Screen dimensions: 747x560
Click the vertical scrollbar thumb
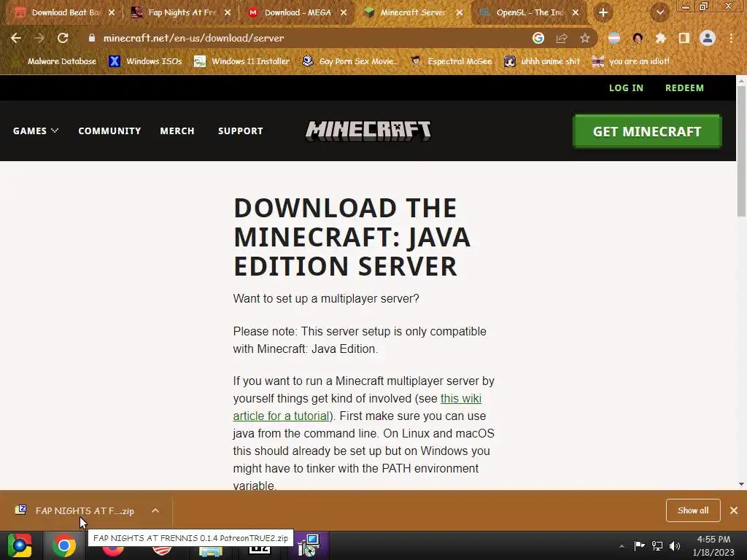click(741, 152)
